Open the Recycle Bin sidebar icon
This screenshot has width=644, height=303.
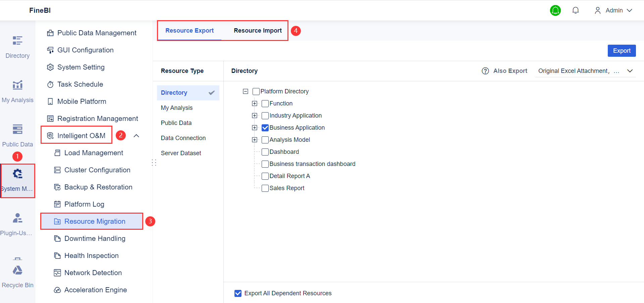(17, 274)
